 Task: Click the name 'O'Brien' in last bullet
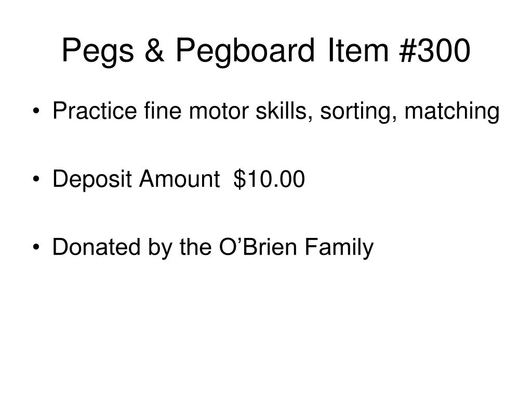coord(258,246)
